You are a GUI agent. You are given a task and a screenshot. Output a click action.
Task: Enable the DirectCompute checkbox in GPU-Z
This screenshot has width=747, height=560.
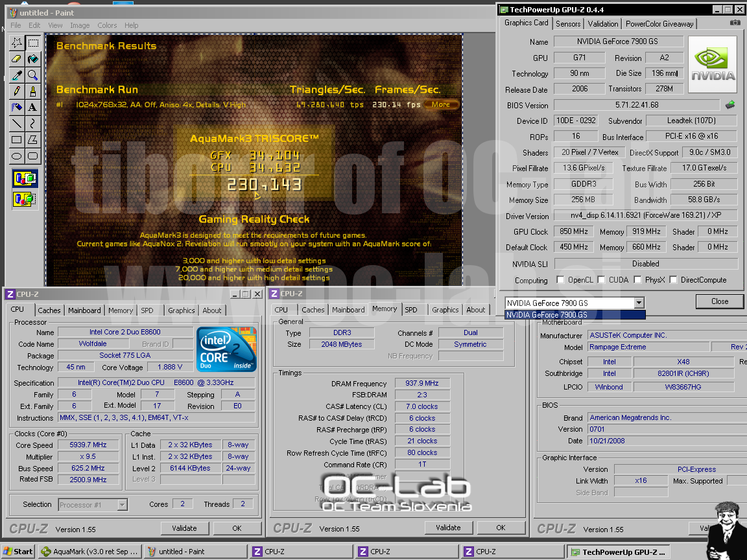(673, 279)
